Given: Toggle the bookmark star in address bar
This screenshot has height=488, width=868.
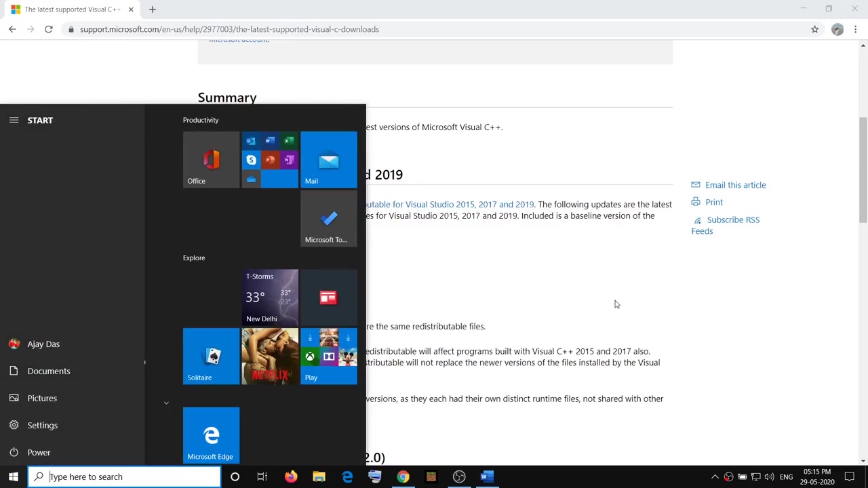Looking at the screenshot, I should pos(815,29).
